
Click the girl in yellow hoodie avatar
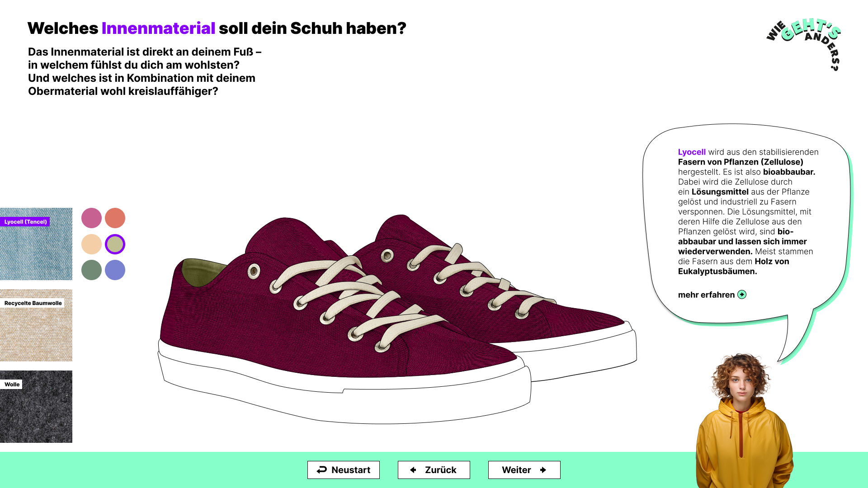744,421
